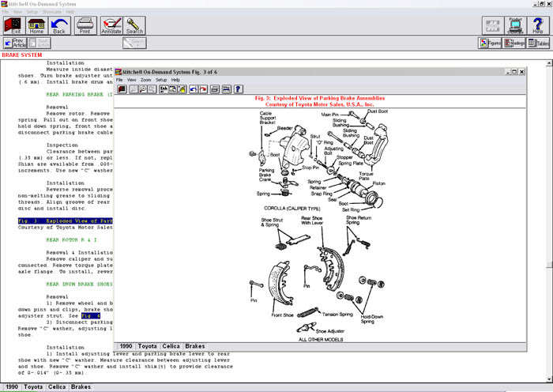Click the Back arrow button

[60, 25]
